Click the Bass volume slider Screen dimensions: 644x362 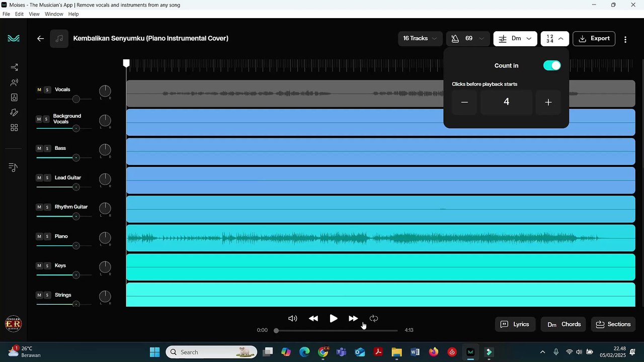coord(64,158)
